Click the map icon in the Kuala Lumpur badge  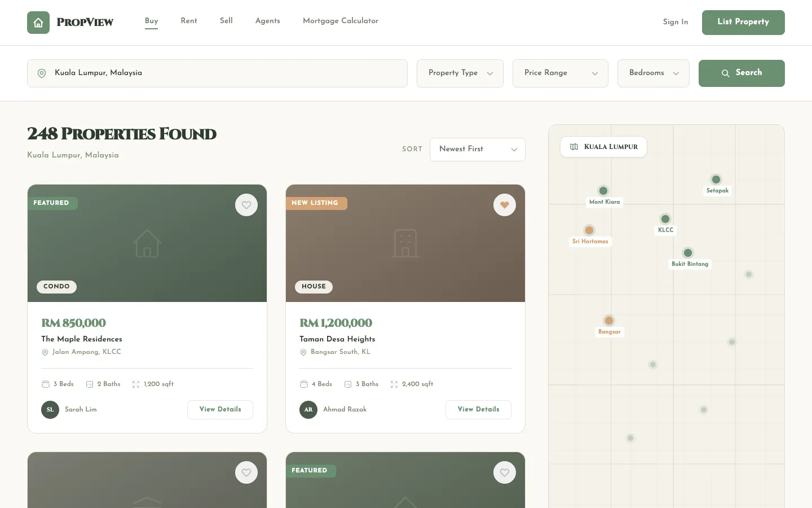[574, 147]
